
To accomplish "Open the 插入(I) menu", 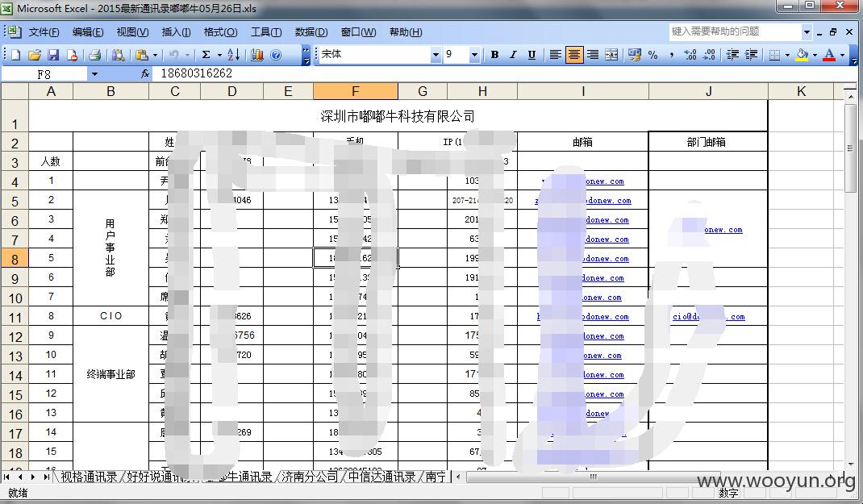I will [176, 32].
